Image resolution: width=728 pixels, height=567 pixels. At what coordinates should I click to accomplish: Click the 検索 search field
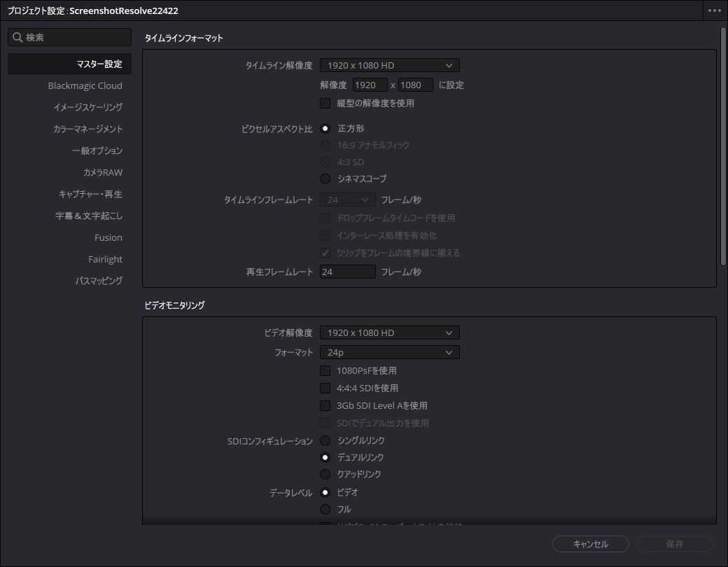tap(69, 37)
